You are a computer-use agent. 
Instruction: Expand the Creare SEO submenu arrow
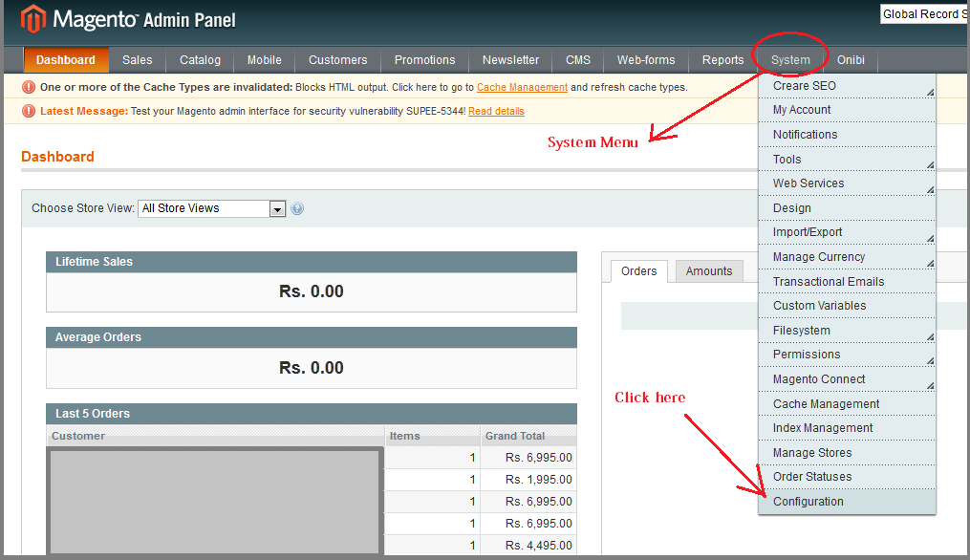[930, 93]
